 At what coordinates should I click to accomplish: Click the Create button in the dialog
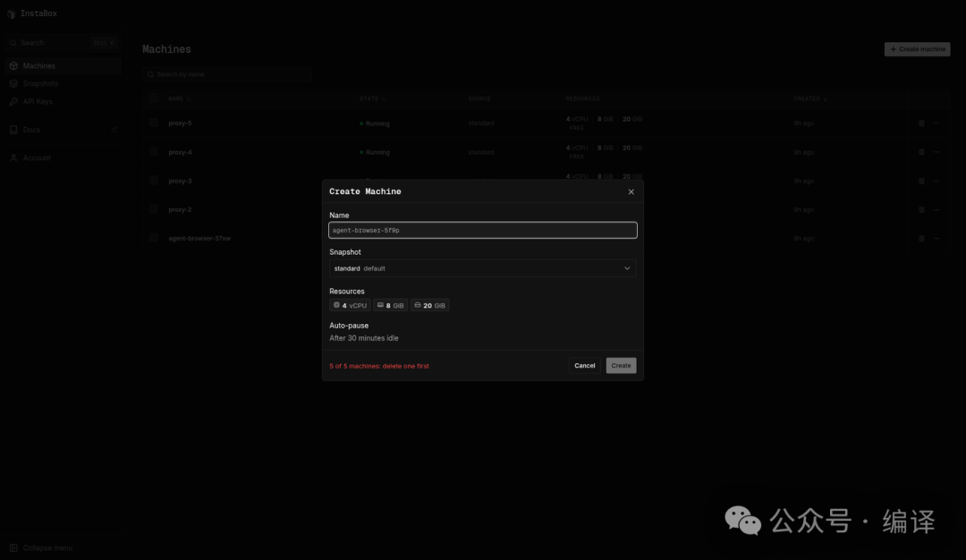point(621,366)
